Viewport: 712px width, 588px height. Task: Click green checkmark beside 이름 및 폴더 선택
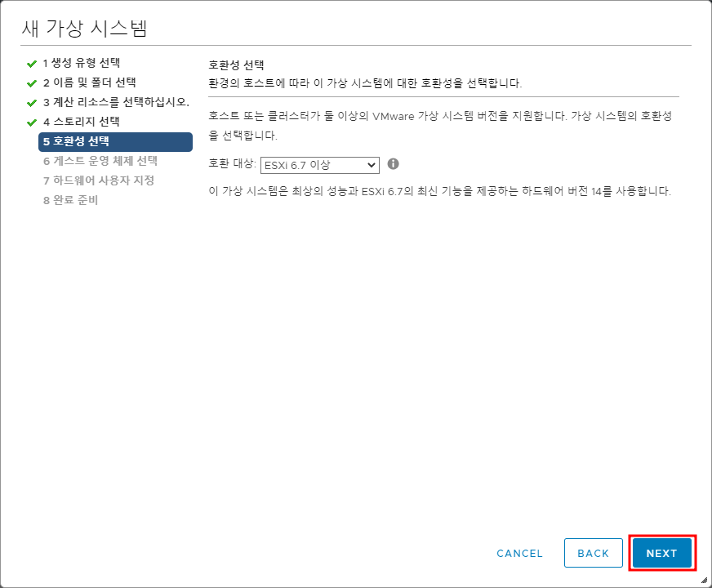tap(32, 83)
